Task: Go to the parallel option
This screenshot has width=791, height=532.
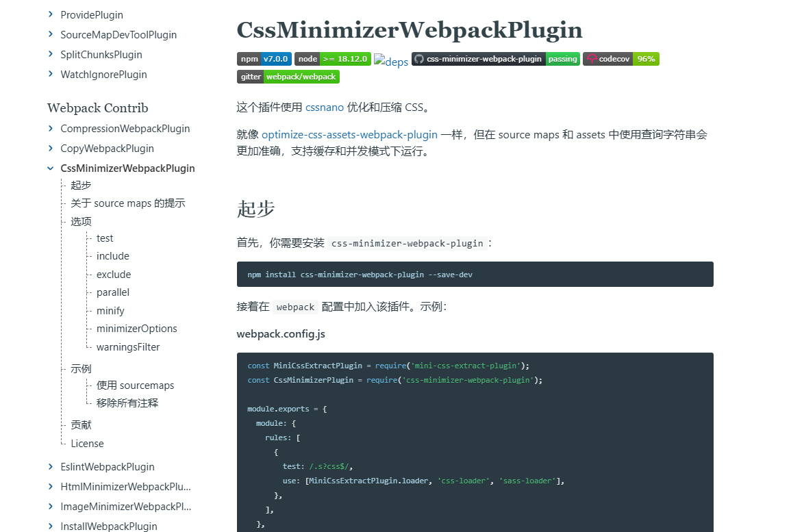Action: click(113, 292)
